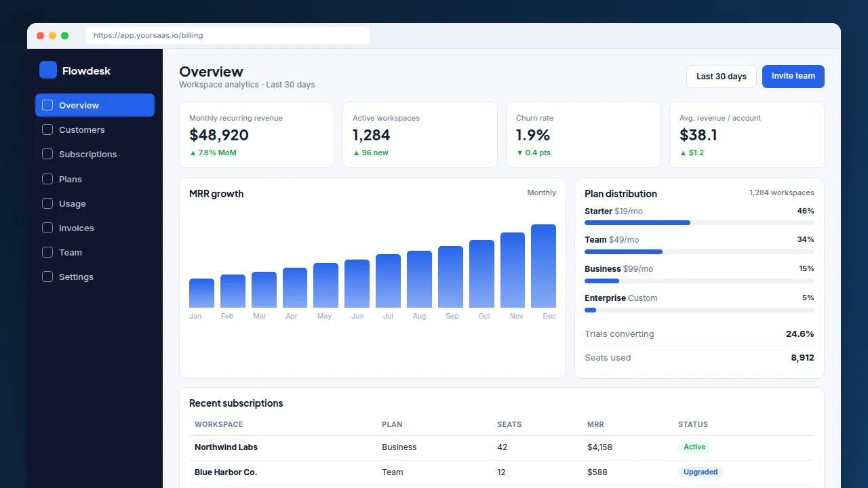Click the Business plan progress bar
The height and width of the screenshot is (488, 868).
pos(699,281)
